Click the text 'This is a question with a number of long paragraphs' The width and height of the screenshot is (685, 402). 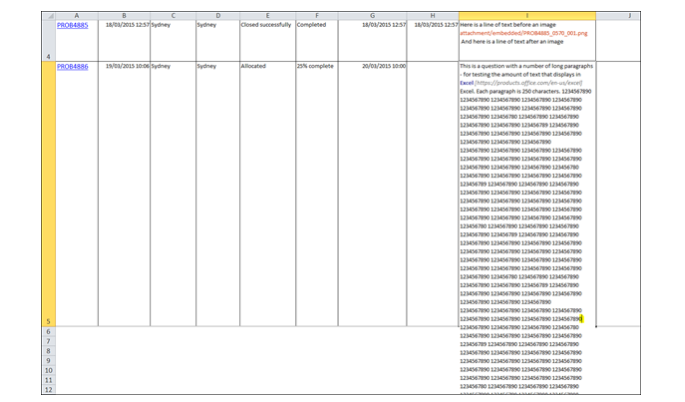[x=526, y=66]
